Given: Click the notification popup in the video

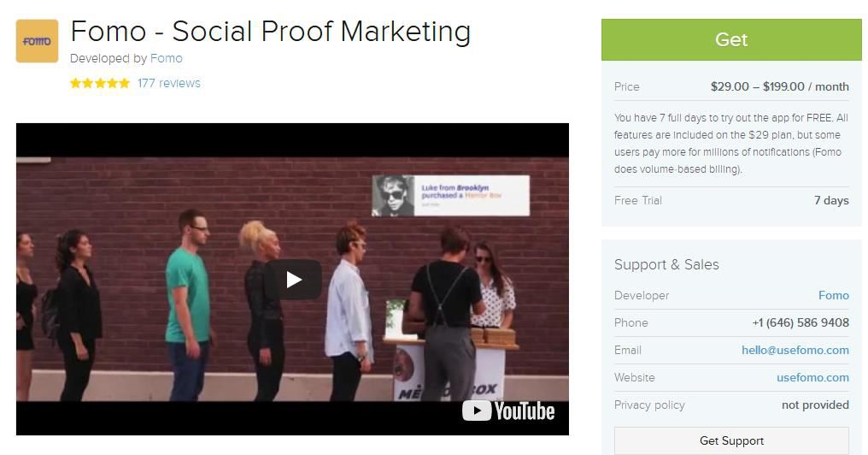Looking at the screenshot, I should [x=450, y=196].
